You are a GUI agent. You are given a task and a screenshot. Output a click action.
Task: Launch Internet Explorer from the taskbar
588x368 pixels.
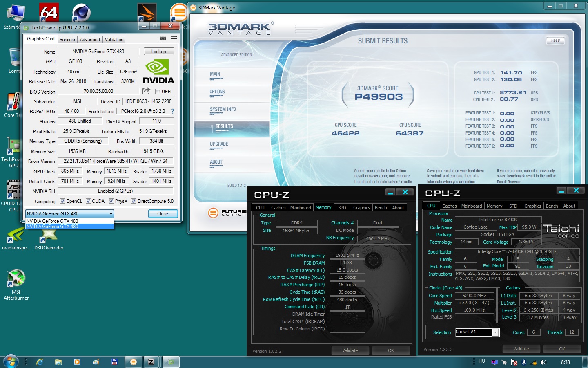40,362
